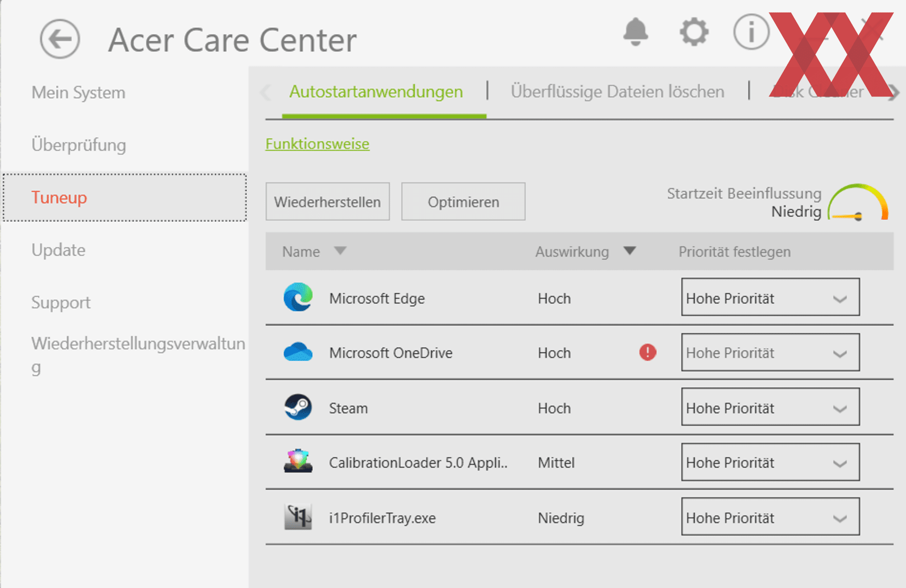The width and height of the screenshot is (906, 588).
Task: Open Mein System in the sidebar
Action: click(x=78, y=92)
